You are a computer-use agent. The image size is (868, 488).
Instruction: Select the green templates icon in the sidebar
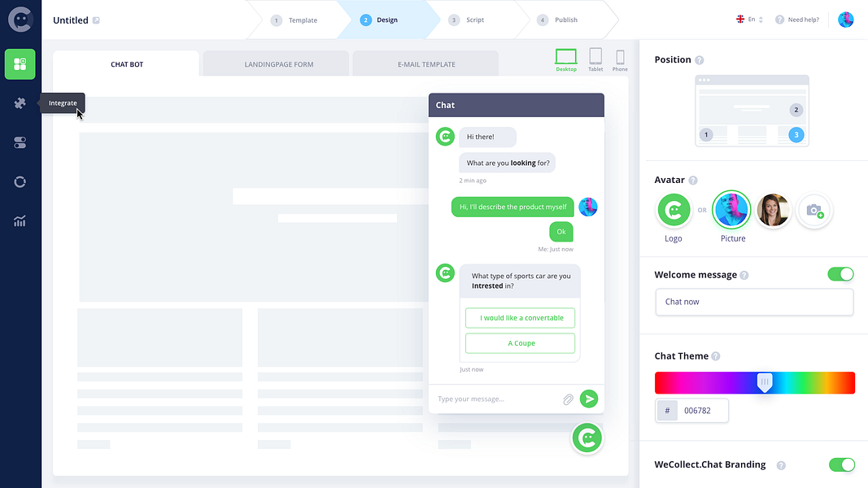[x=20, y=64]
